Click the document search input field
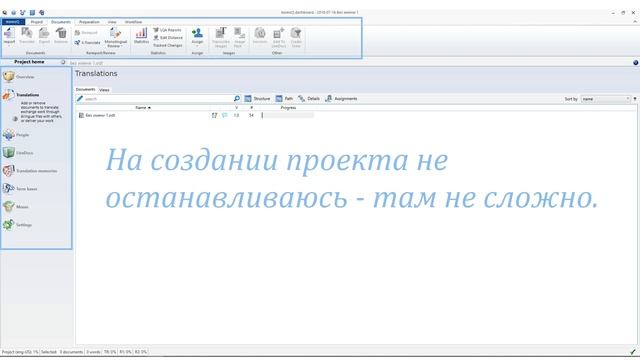Image resolution: width=640 pixels, height=360 pixels. (x=158, y=99)
